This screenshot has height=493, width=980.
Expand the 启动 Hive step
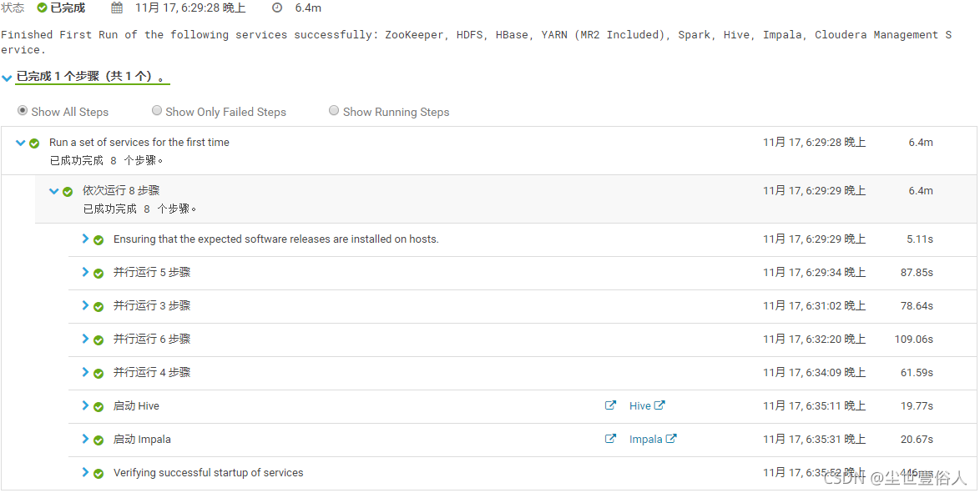[86, 405]
